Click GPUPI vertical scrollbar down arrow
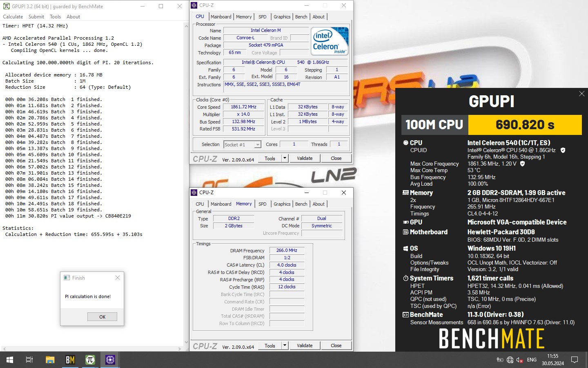This screenshot has height=368, width=588. 186,342
